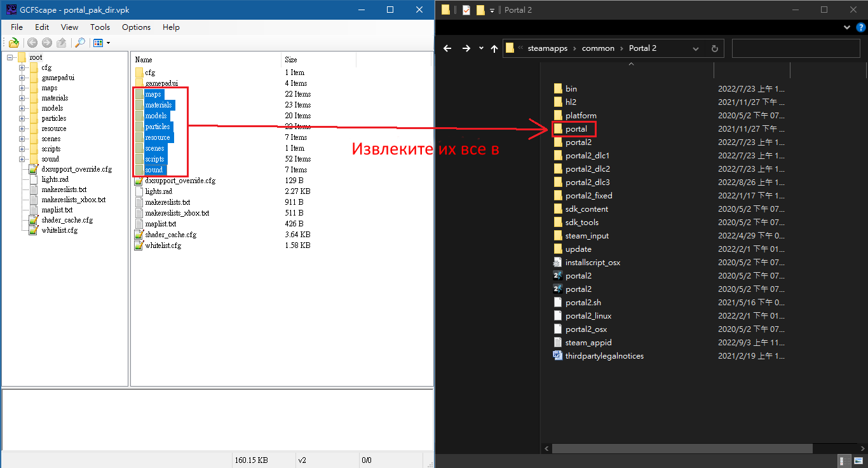Open the Tools menu
The image size is (868, 468).
[x=100, y=27]
